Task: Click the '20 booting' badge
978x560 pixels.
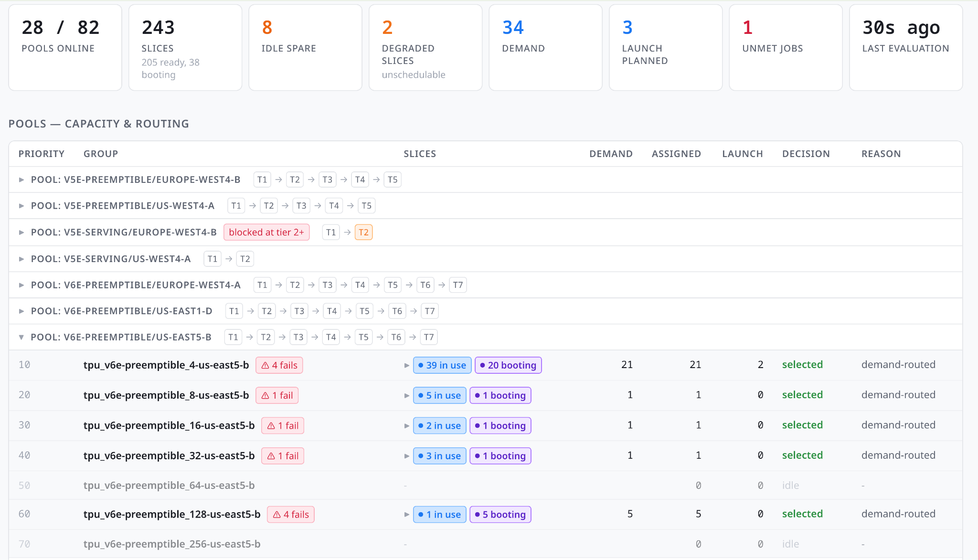Action: 508,365
